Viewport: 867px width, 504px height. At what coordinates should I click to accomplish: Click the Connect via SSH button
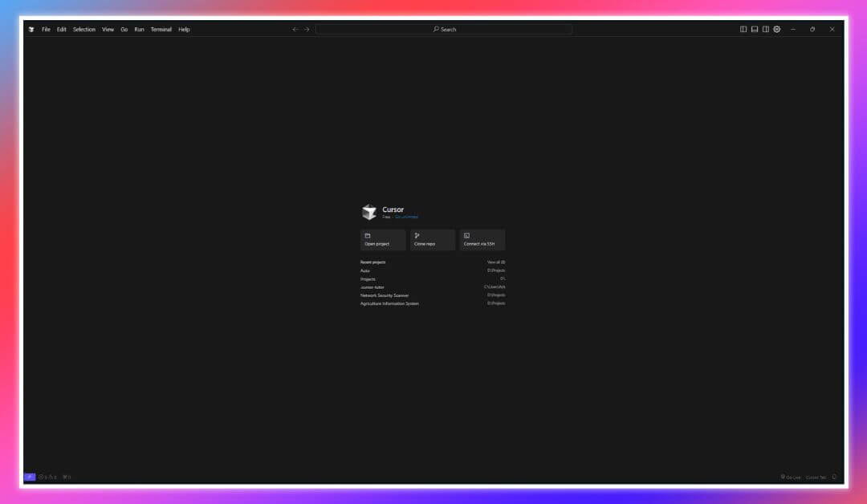coord(482,240)
